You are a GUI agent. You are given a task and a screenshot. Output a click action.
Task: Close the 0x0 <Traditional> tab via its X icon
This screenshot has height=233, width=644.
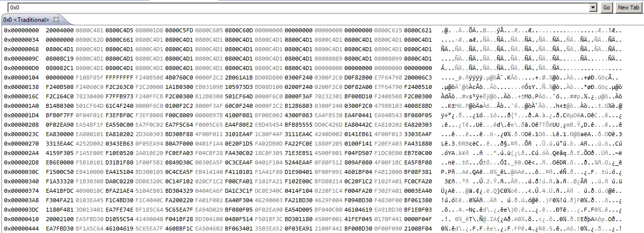[56, 19]
